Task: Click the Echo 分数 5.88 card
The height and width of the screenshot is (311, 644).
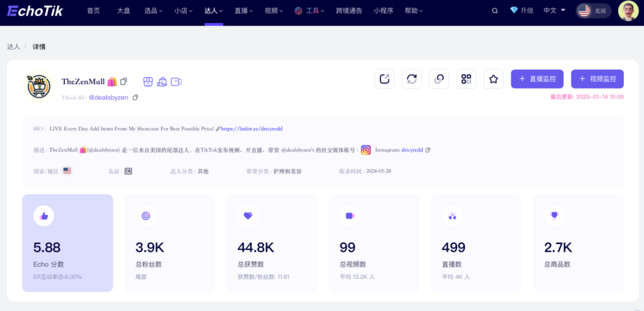Action: point(67,243)
